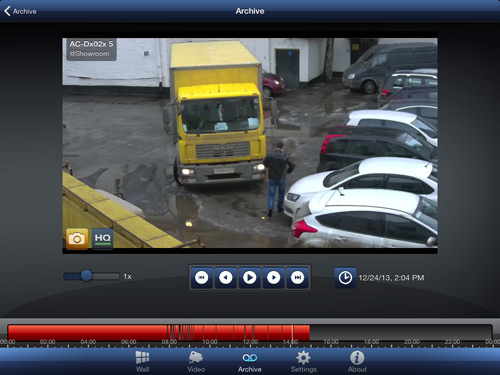Open the Video tab
Image resolution: width=500 pixels, height=375 pixels.
tap(196, 361)
